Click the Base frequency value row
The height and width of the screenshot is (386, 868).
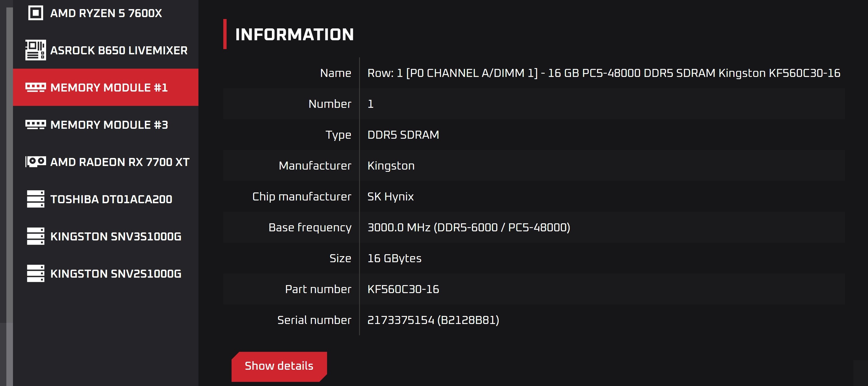point(468,227)
